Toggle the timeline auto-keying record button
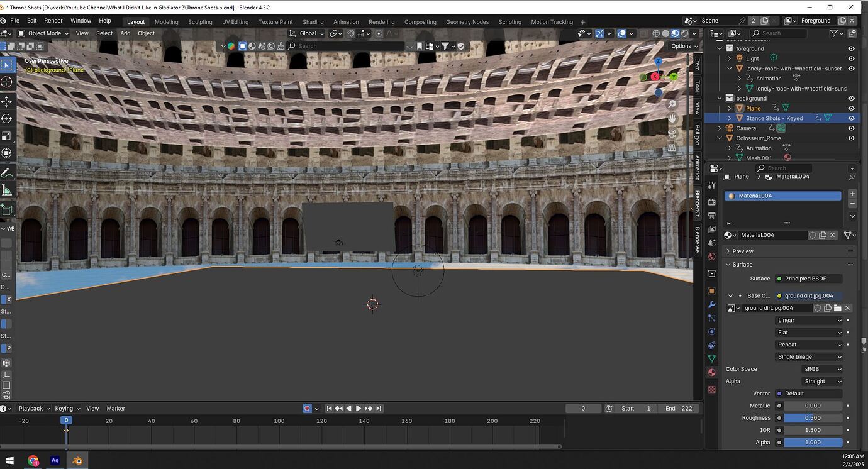This screenshot has height=469, width=868. pyautogui.click(x=307, y=409)
